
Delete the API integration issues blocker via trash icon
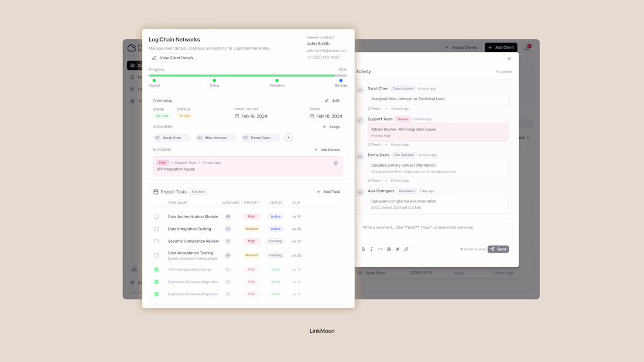[x=335, y=163]
